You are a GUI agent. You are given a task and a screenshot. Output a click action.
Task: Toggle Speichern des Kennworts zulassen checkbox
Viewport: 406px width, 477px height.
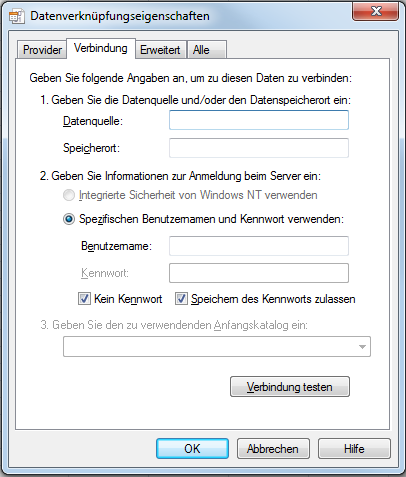point(181,299)
